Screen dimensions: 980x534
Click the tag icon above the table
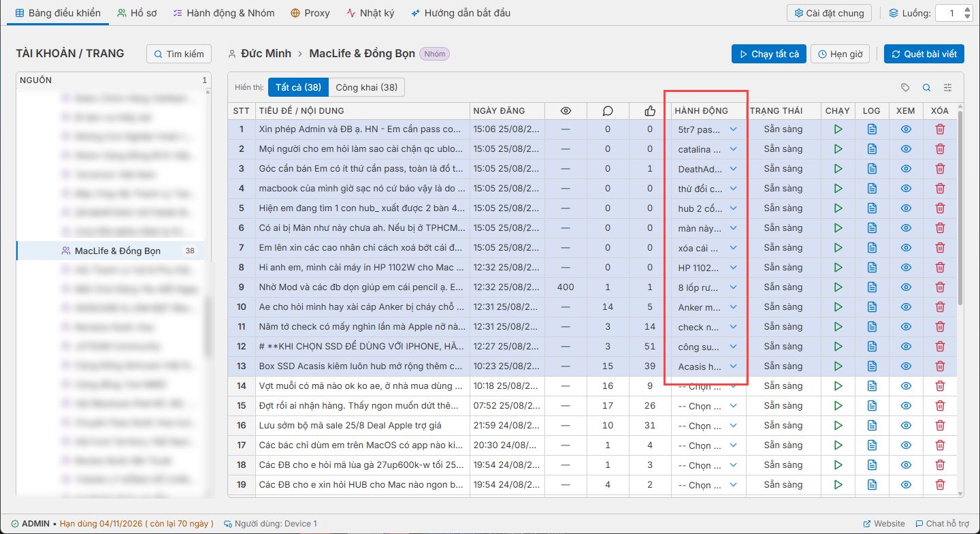(905, 87)
